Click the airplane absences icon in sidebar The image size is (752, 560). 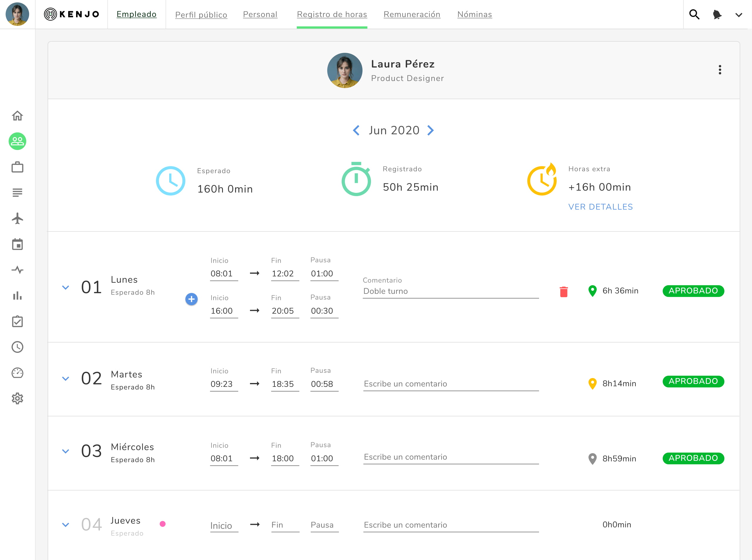(x=17, y=219)
